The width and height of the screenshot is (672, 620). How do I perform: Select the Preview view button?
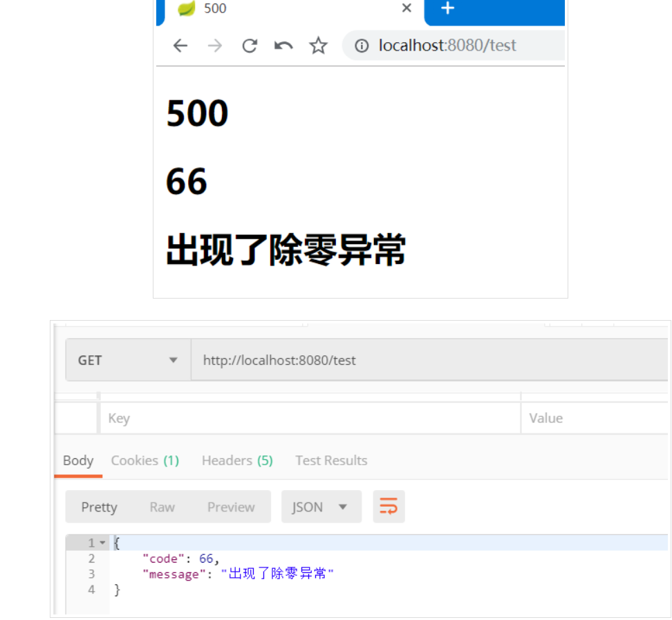pyautogui.click(x=231, y=507)
